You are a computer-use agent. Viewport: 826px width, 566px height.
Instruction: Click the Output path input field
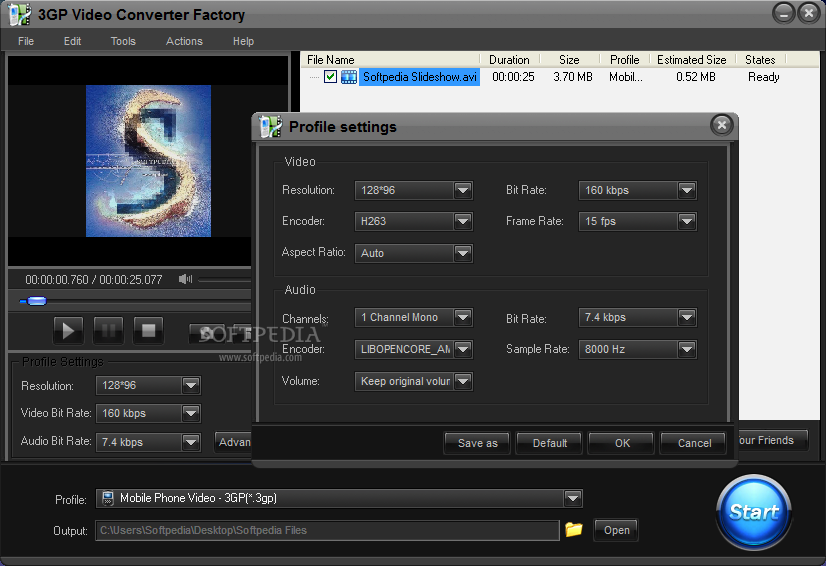click(x=327, y=530)
